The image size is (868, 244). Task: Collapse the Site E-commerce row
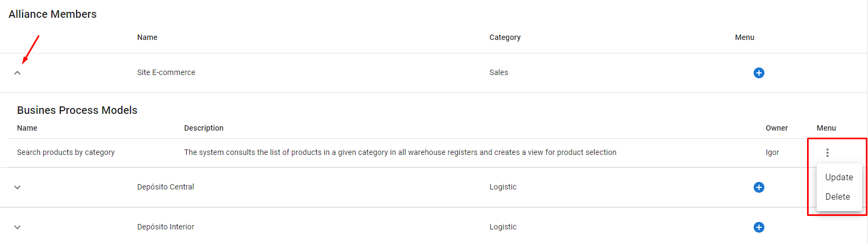[17, 73]
